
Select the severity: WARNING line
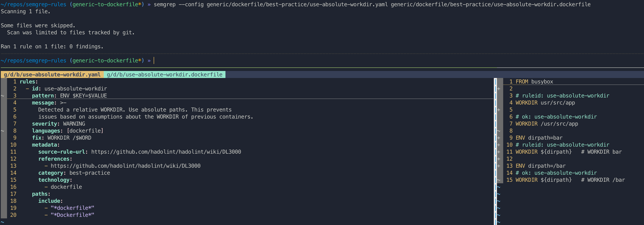[x=59, y=123]
